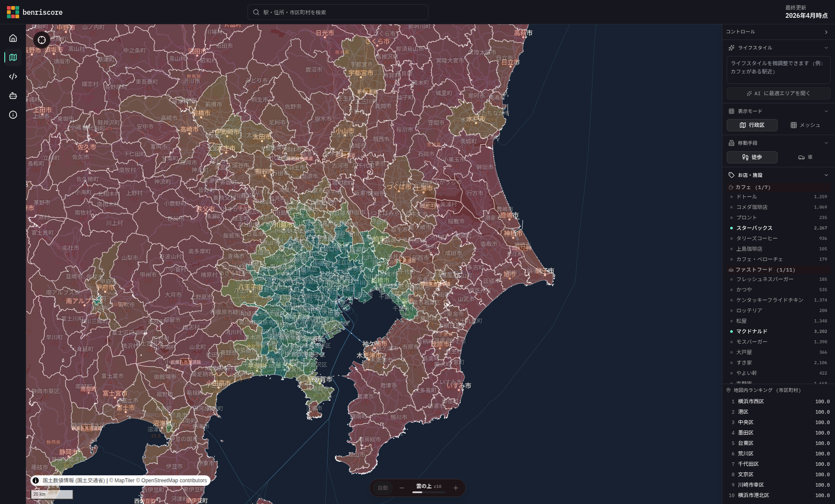Image resolution: width=835 pixels, height=504 pixels.
Task: Toggle マクドナルド facility filter
Action: (778, 332)
